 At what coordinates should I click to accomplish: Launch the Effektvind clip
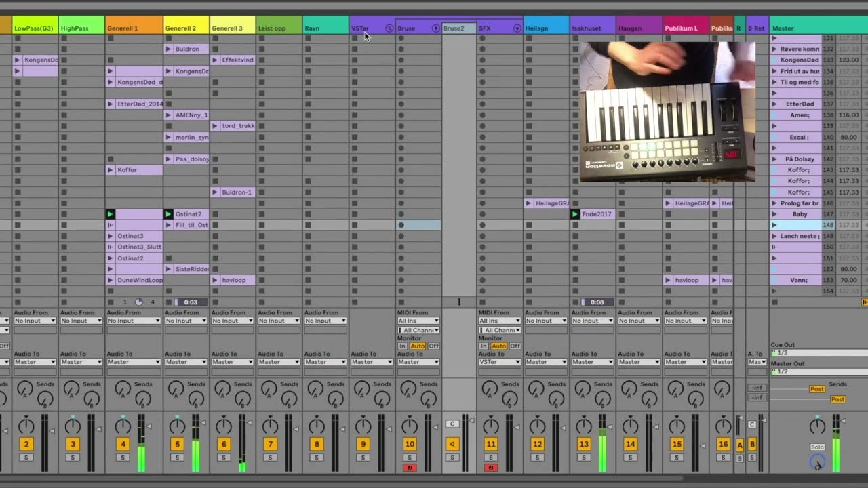click(x=215, y=60)
